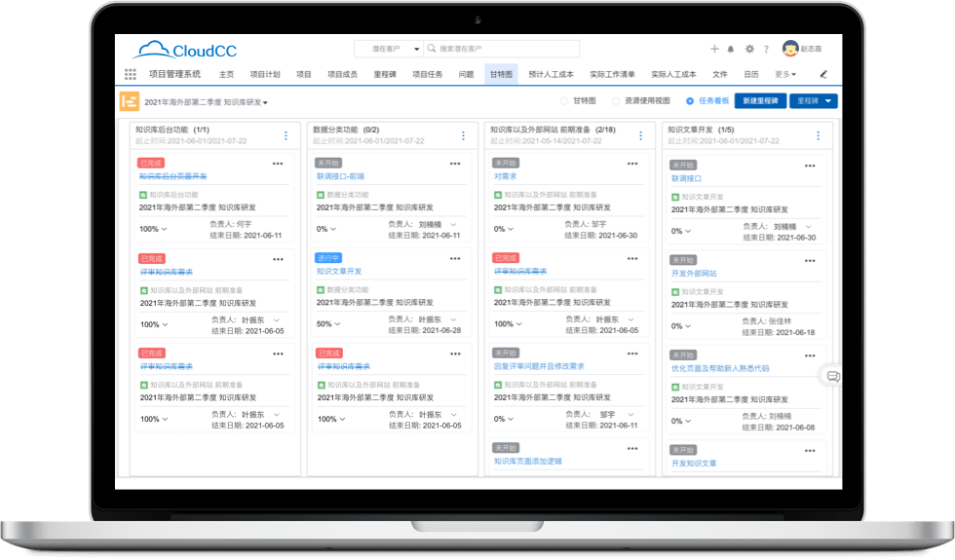Click the pencil edit icon in nav bar
This screenshot has width=955, height=560.
(x=822, y=74)
